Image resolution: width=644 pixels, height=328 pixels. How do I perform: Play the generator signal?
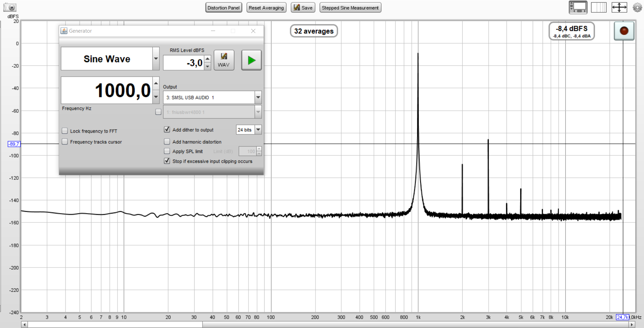point(252,60)
